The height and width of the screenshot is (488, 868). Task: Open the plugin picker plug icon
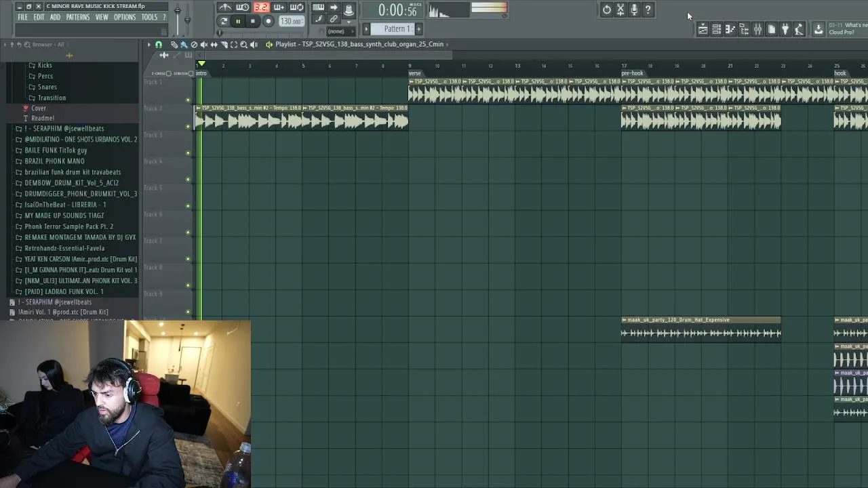(785, 29)
